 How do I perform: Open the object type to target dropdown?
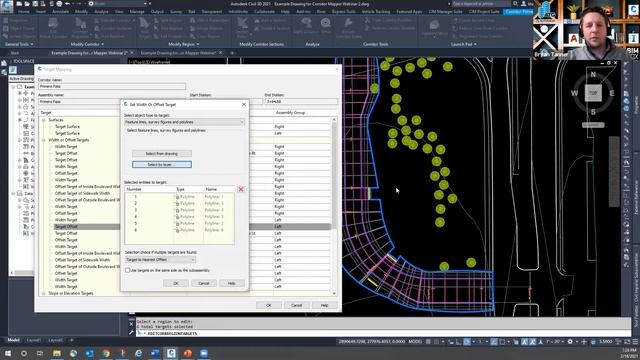(184, 122)
